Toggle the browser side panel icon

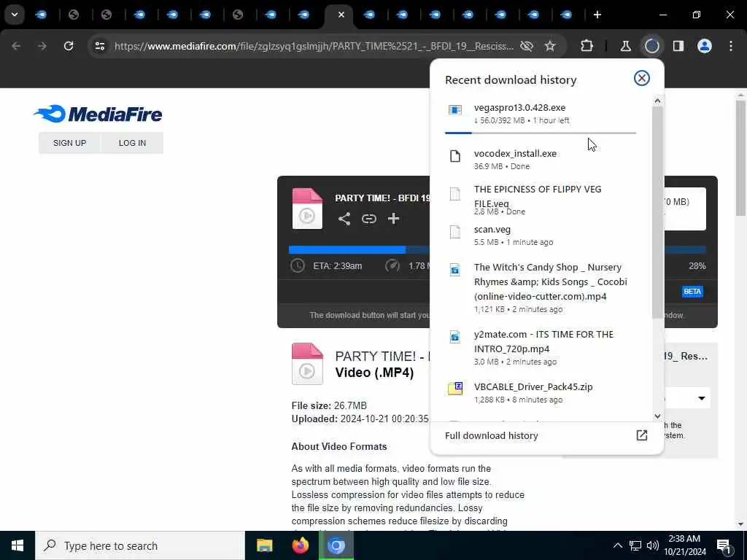(678, 46)
